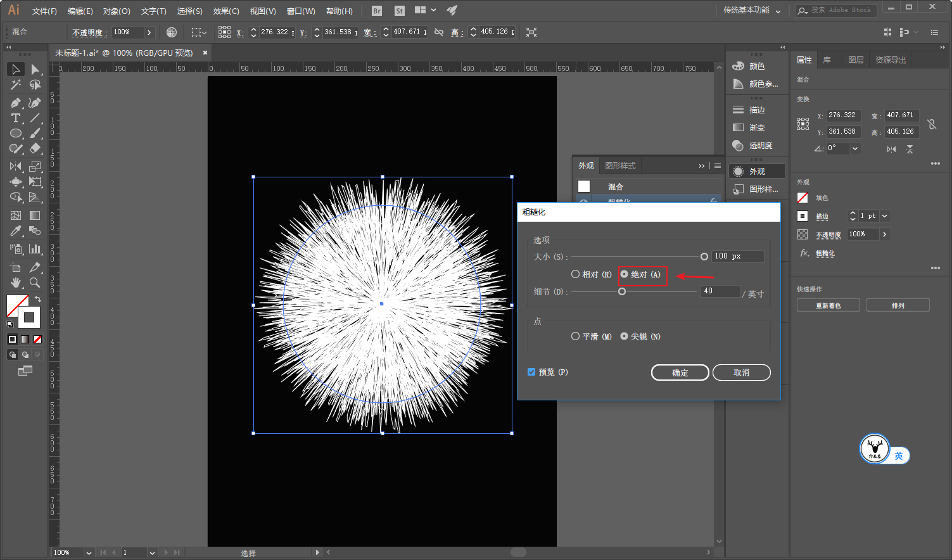Image resolution: width=952 pixels, height=560 pixels.
Task: Open the opacity dropdown in control bar
Action: point(149,32)
